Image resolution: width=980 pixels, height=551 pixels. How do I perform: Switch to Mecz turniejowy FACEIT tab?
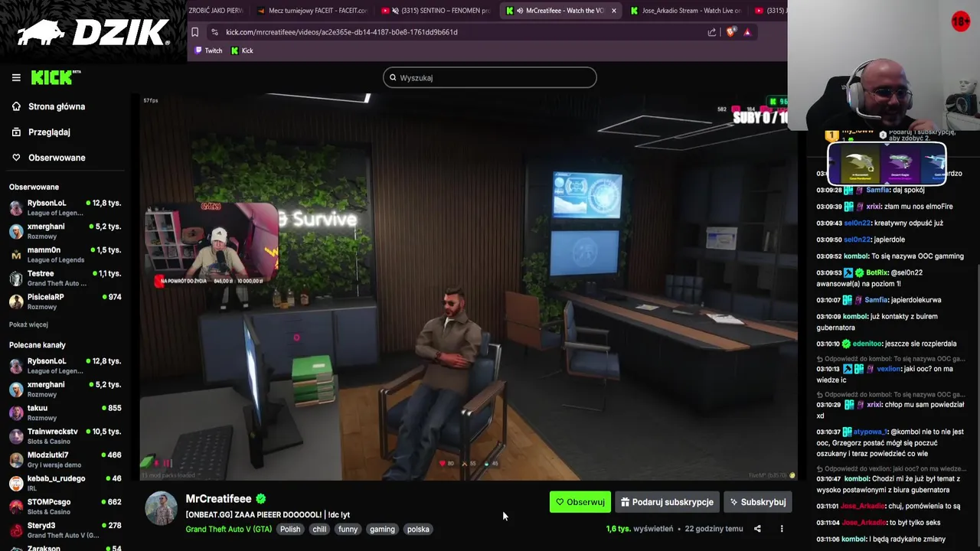[x=312, y=11]
